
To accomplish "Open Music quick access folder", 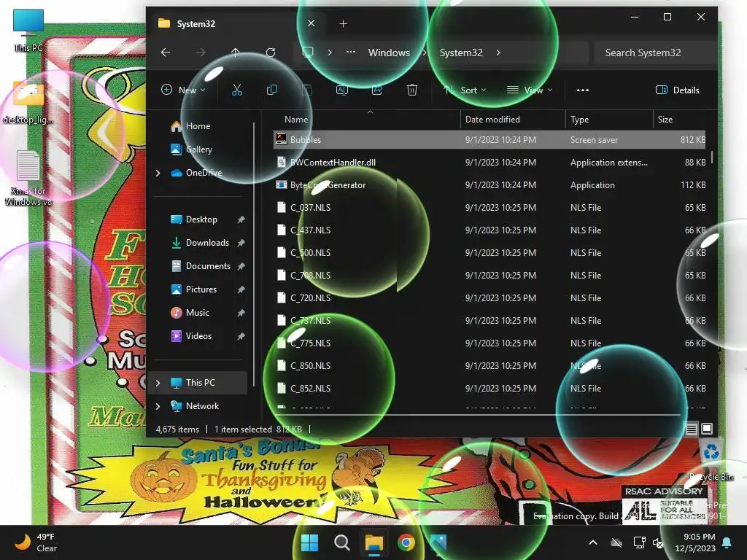I will pyautogui.click(x=197, y=313).
